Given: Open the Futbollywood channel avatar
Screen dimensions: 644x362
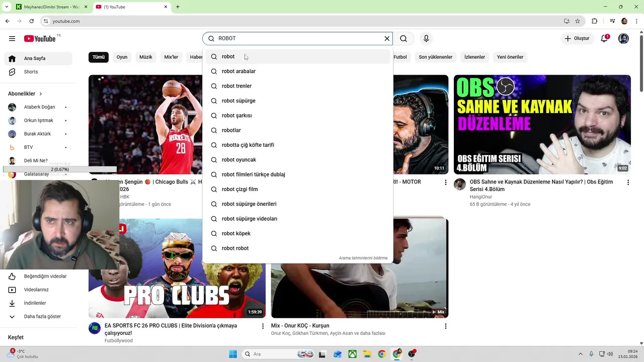Looking at the screenshot, I should pos(95,328).
